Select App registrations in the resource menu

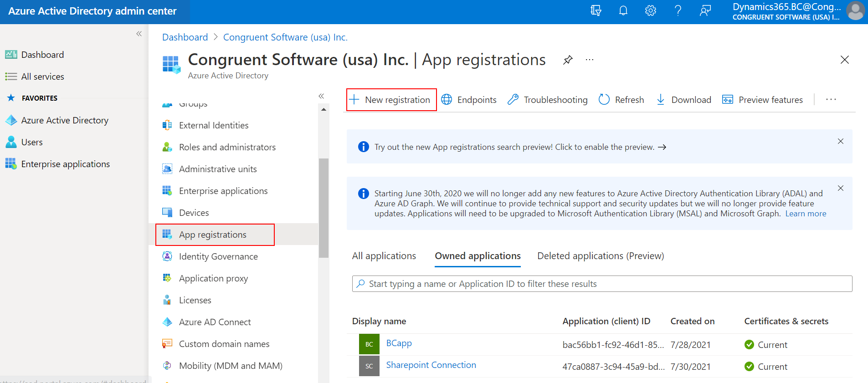pyautogui.click(x=213, y=235)
